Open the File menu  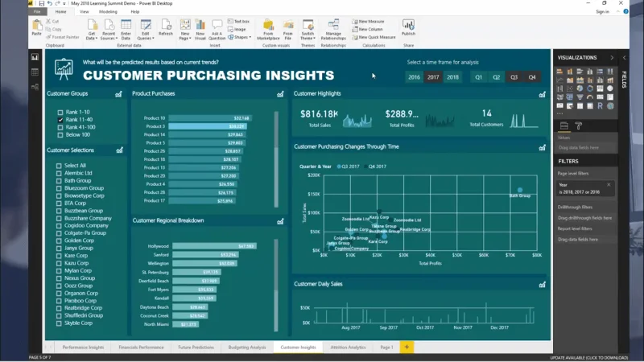coord(37,12)
